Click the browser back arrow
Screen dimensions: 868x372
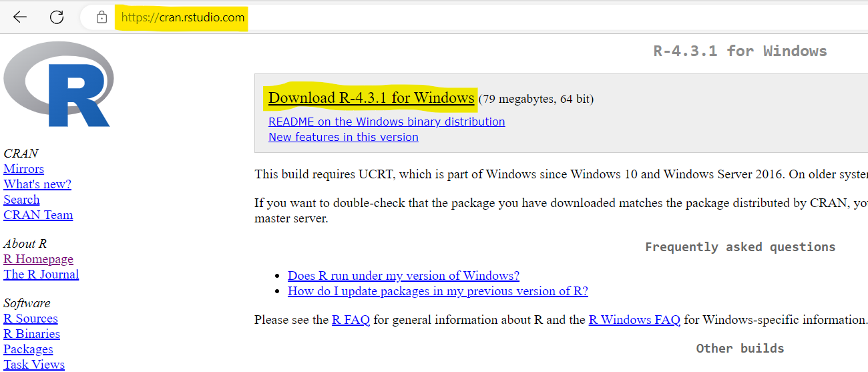20,17
